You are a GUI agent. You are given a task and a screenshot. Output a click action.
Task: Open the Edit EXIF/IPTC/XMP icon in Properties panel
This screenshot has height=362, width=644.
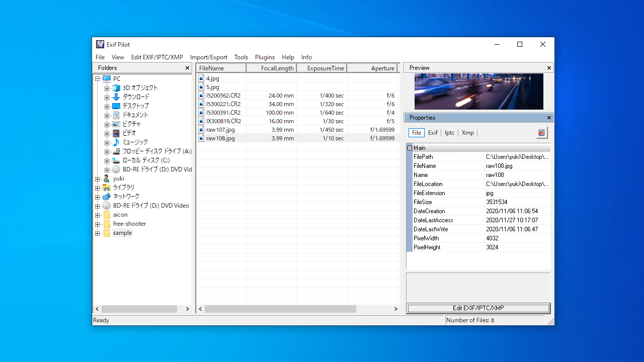click(x=541, y=133)
